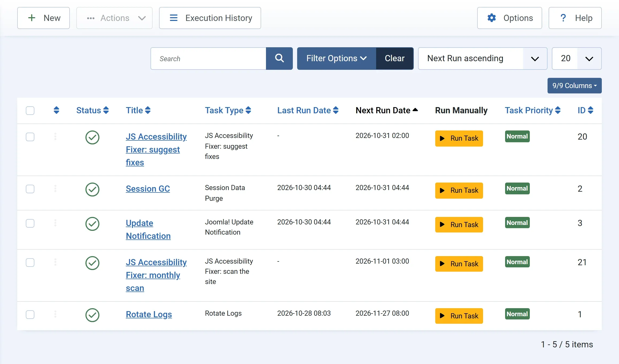Open the Actions dropdown

click(114, 18)
